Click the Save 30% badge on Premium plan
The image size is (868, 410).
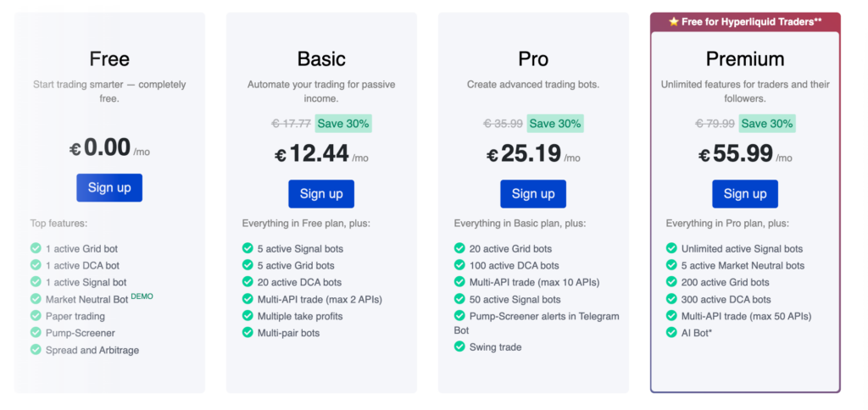pyautogui.click(x=767, y=124)
